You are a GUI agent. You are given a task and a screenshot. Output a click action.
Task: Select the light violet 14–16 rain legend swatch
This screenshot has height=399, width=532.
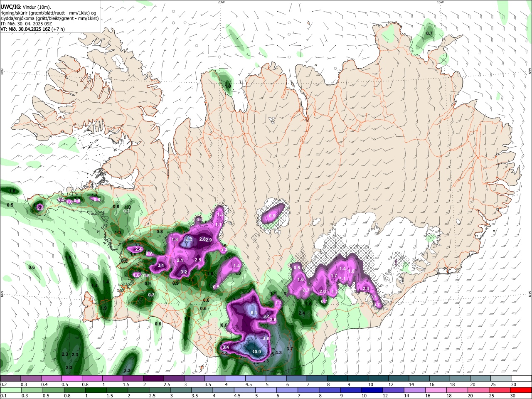pos(414,390)
